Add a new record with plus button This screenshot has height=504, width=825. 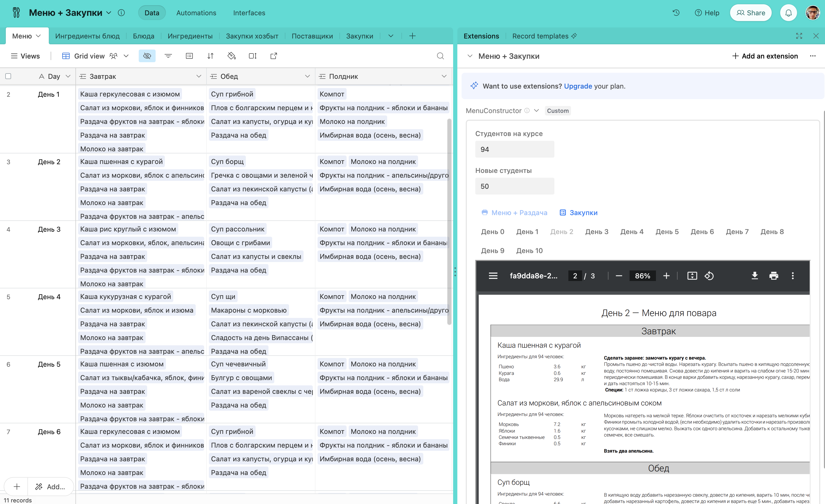pos(17,487)
